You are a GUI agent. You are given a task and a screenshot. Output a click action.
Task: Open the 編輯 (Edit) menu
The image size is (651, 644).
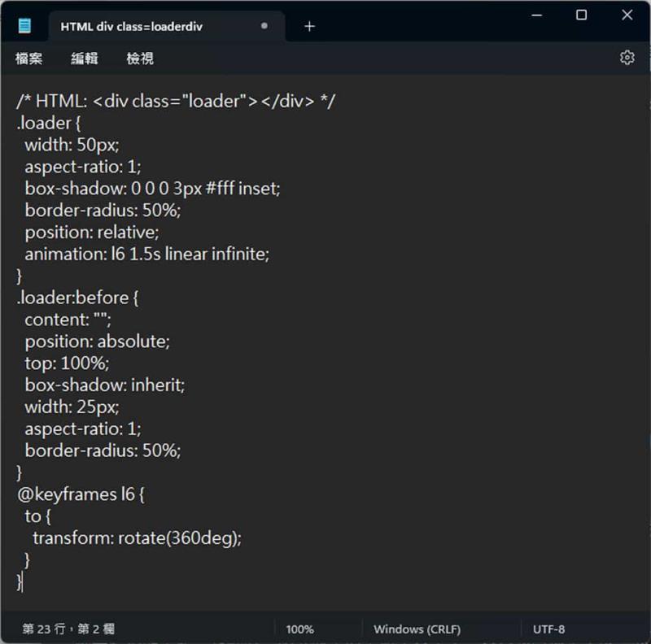click(85, 58)
